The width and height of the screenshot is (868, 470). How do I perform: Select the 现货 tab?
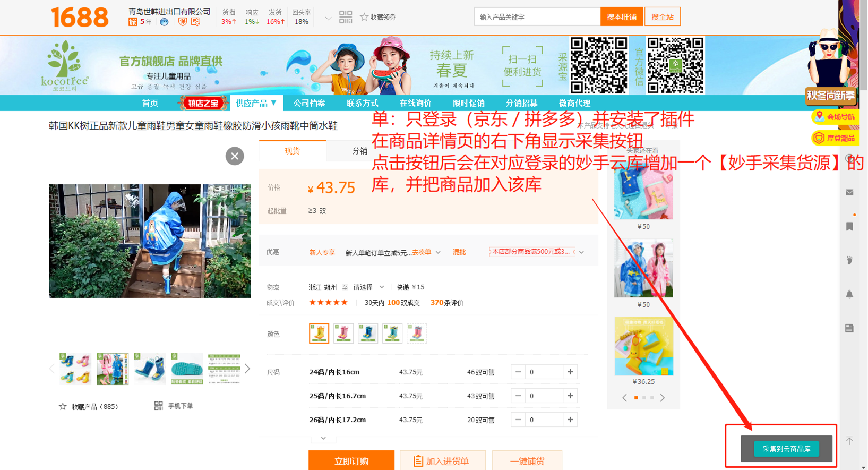click(293, 151)
